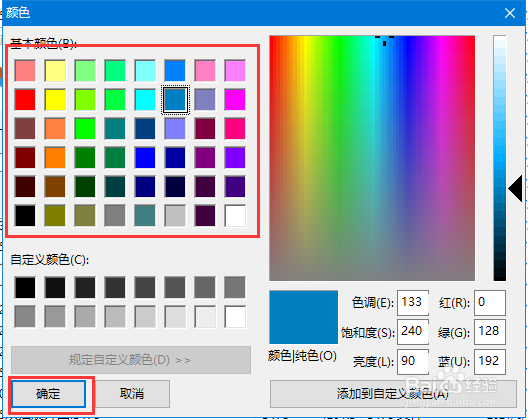Screen dimensions: 528x420
Task: Click the 确定 button
Action: pos(48,394)
